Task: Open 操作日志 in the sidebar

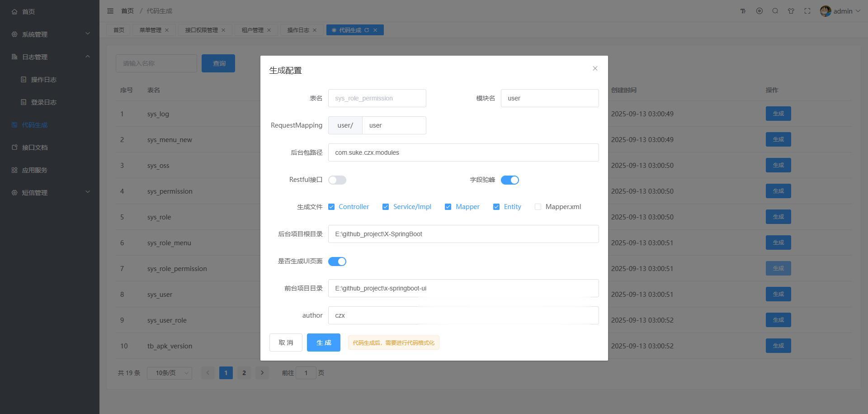Action: pos(50,80)
